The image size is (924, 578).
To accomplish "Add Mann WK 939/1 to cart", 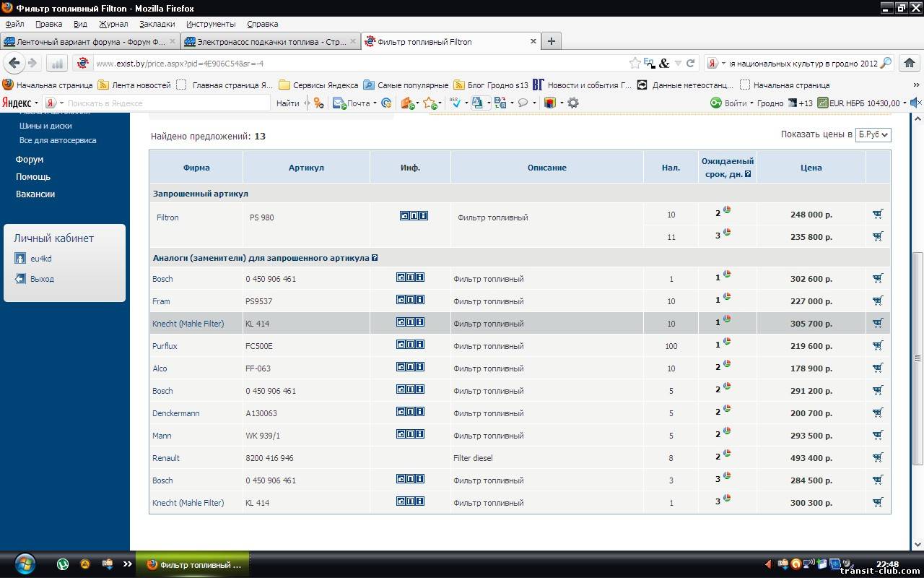I will point(878,435).
